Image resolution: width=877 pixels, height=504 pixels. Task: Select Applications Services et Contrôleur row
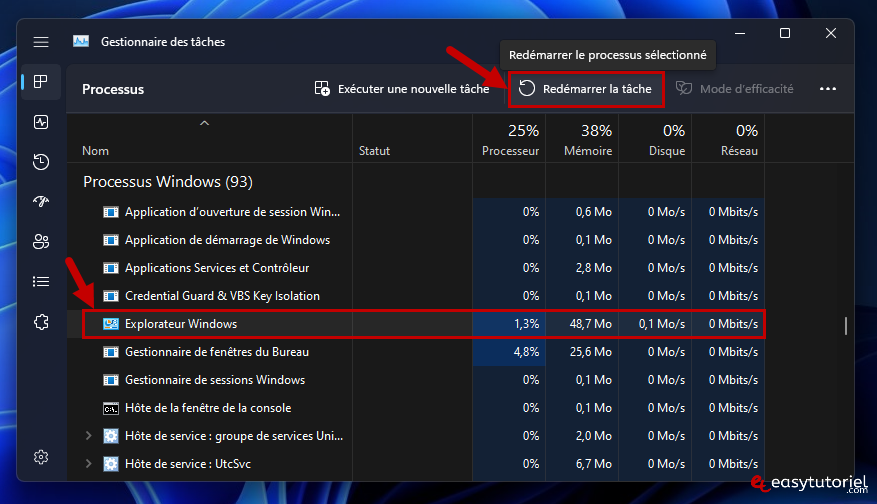[x=415, y=268]
